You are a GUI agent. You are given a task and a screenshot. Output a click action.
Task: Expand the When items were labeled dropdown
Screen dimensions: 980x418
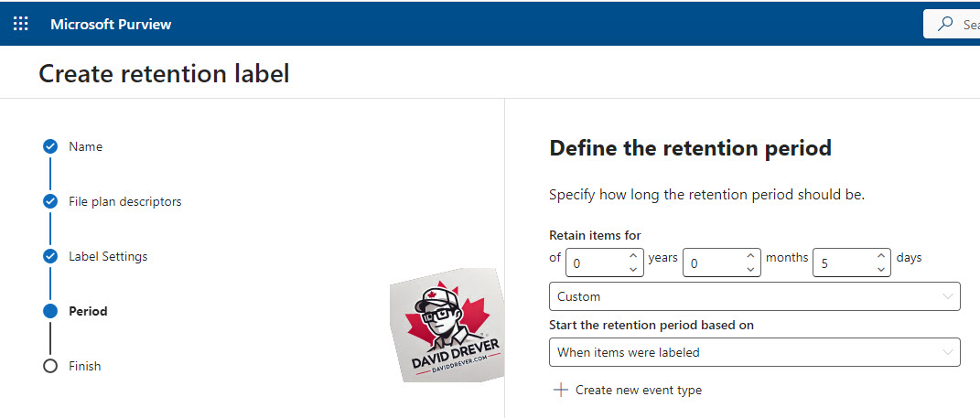754,352
